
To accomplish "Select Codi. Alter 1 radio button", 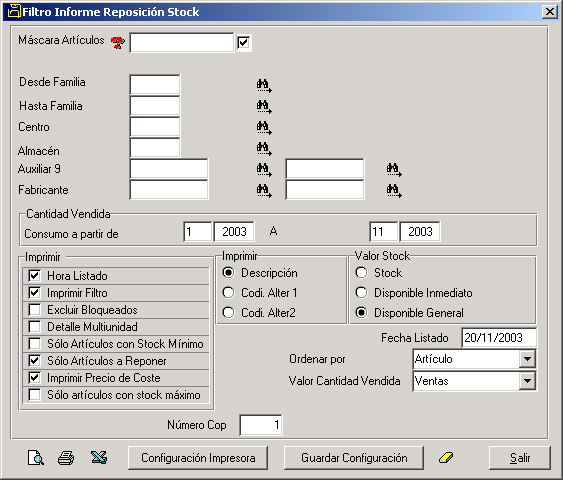I will [228, 293].
